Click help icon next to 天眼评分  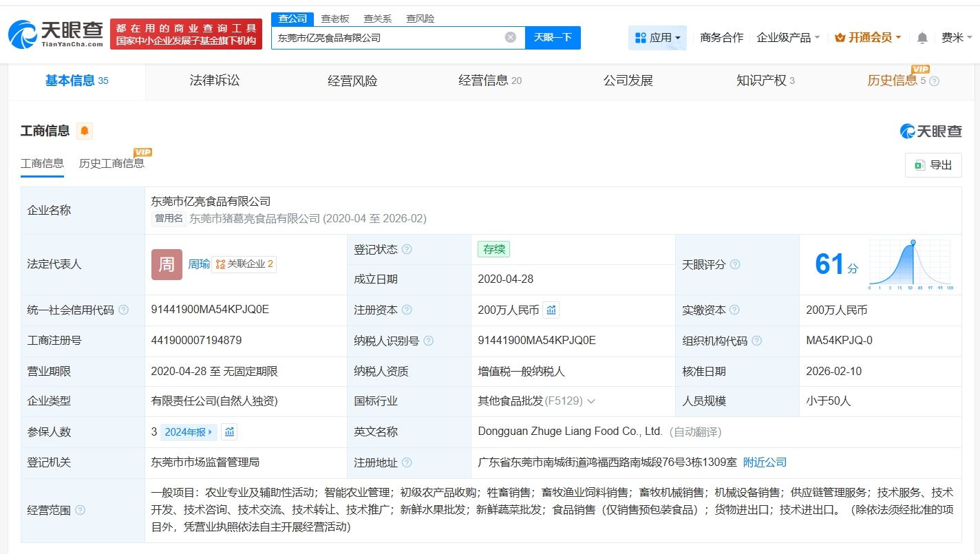click(x=735, y=265)
